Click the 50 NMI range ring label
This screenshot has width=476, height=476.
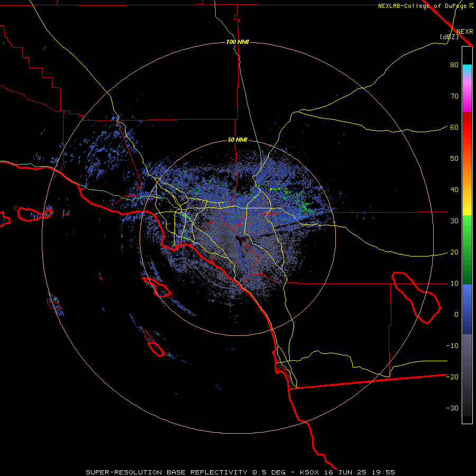(237, 140)
